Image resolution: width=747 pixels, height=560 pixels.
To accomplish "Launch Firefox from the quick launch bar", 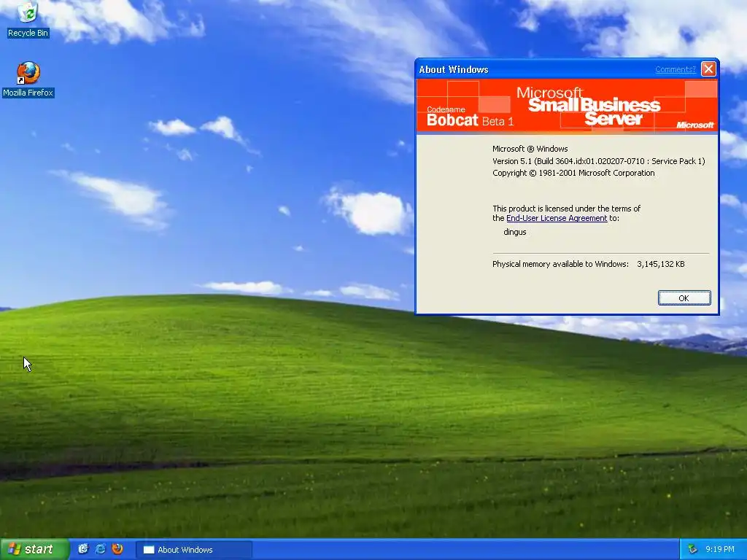I will pyautogui.click(x=117, y=549).
